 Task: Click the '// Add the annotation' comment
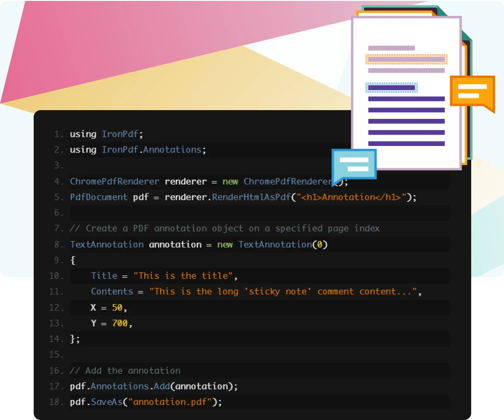click(x=125, y=371)
